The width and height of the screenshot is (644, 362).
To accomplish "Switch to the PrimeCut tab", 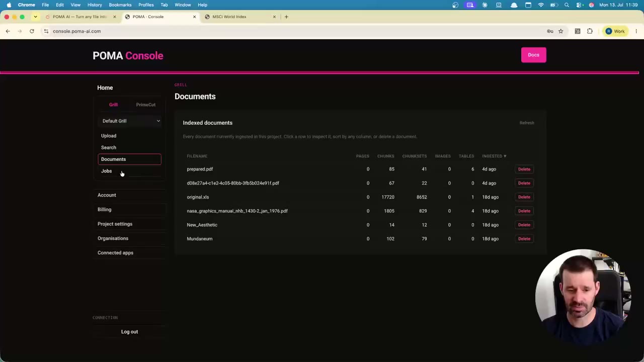I will (x=146, y=105).
